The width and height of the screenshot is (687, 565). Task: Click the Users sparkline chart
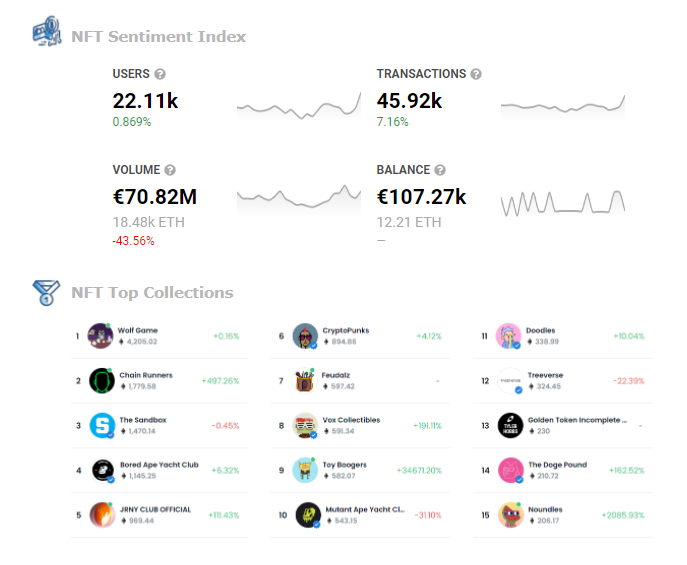tap(299, 105)
